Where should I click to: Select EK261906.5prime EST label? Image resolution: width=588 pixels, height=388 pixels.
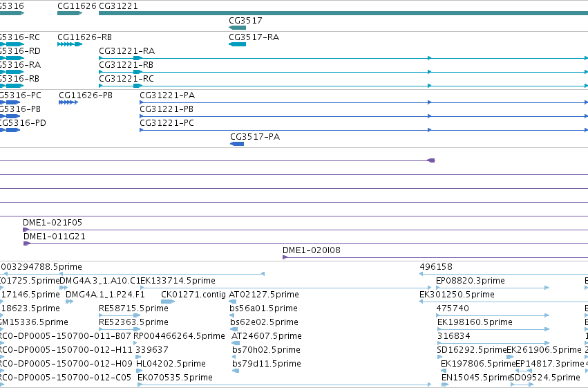click(x=544, y=350)
